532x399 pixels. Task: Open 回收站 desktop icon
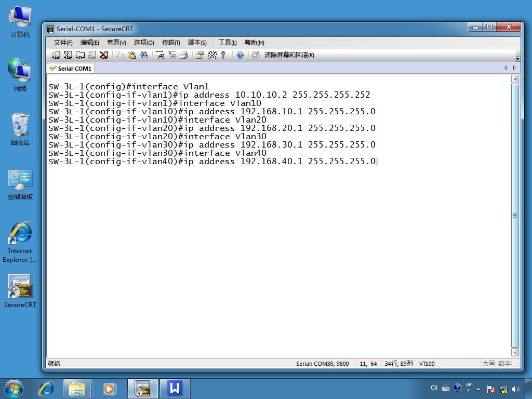(20, 129)
